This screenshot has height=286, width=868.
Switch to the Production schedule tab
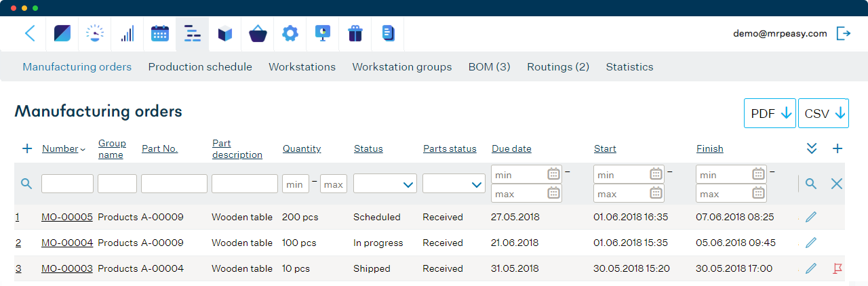200,67
